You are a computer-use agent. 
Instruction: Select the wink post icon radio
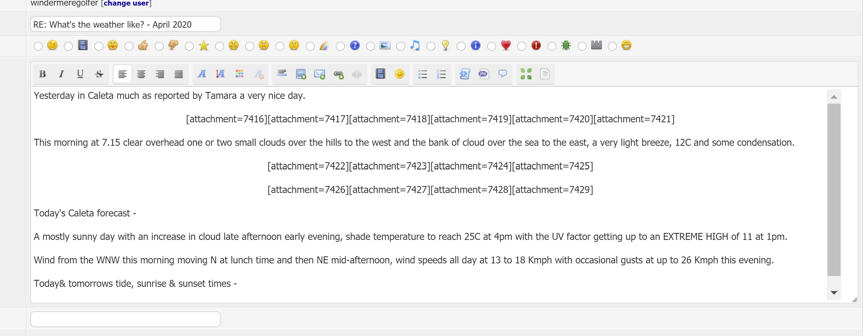pyautogui.click(x=38, y=46)
